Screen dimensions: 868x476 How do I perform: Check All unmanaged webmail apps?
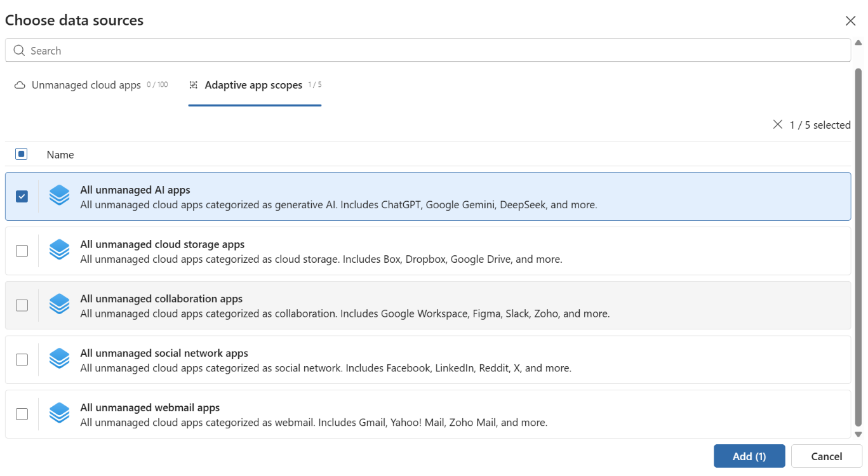[x=22, y=414]
